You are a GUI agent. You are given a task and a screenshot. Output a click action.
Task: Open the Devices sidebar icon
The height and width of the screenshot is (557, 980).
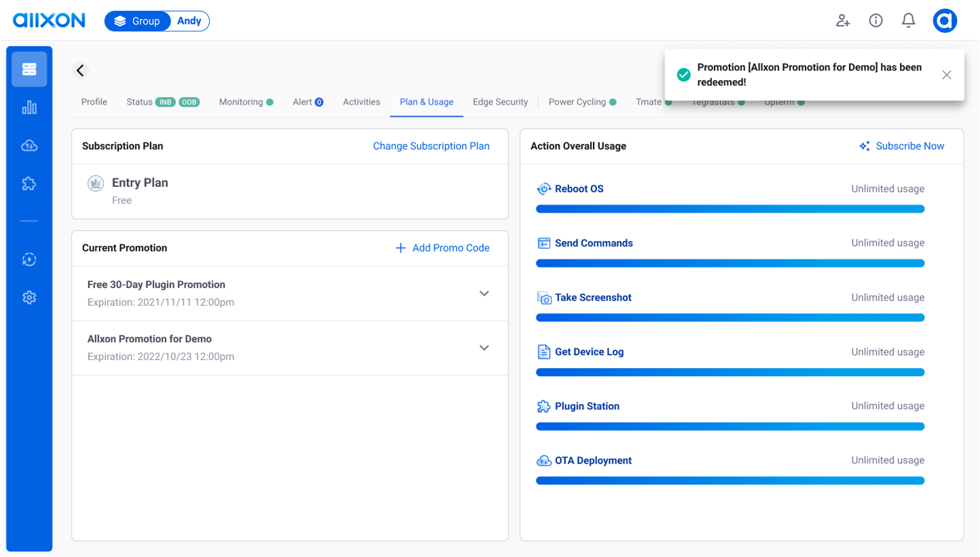click(29, 69)
